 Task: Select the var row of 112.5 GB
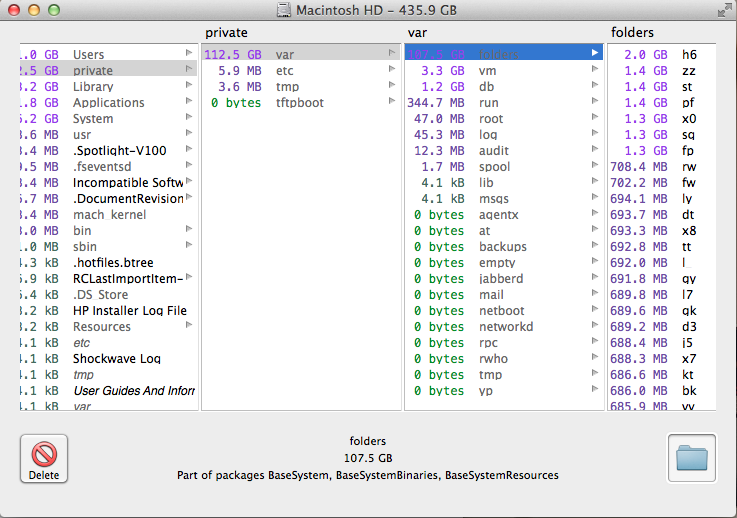click(301, 55)
